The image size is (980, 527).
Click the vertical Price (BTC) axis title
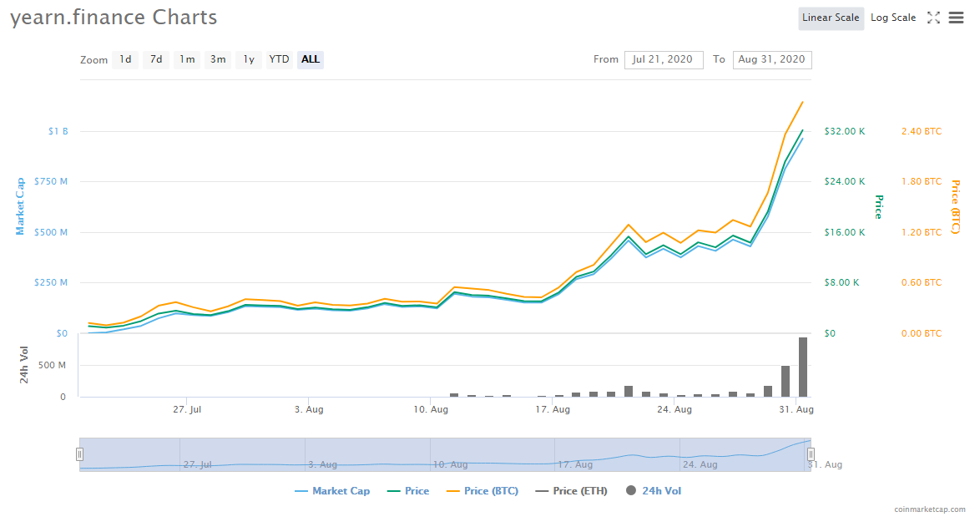956,207
